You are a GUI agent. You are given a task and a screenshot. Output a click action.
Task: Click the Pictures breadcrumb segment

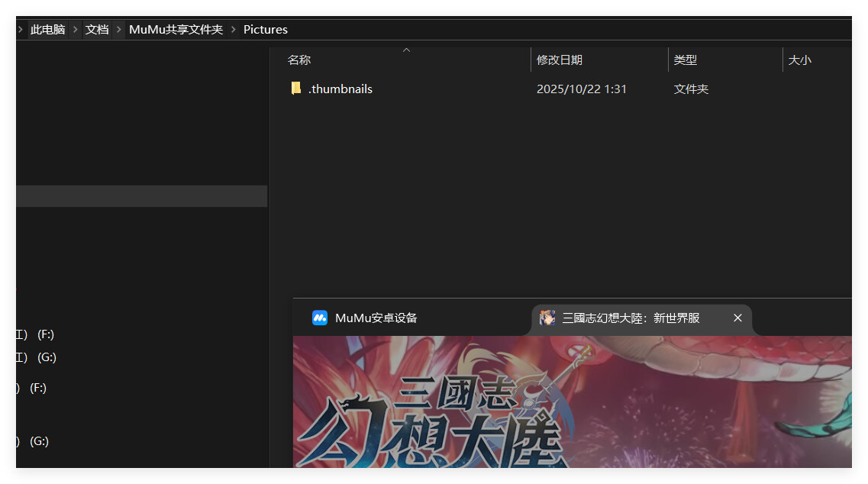266,30
